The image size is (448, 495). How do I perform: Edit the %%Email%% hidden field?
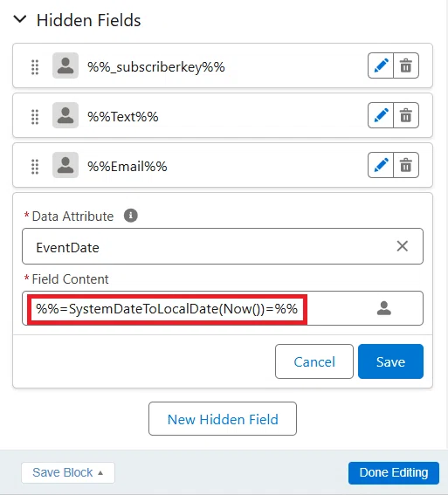click(x=381, y=165)
